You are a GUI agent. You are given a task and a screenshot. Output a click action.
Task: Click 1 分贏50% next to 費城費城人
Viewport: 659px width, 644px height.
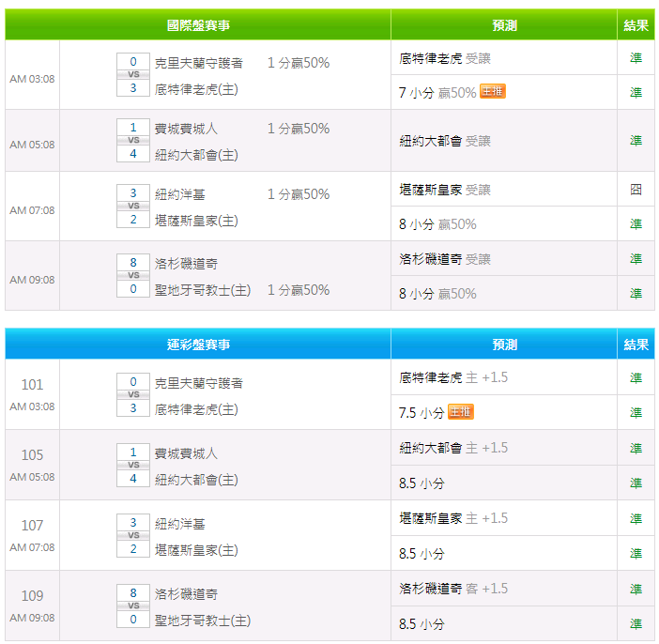click(299, 129)
